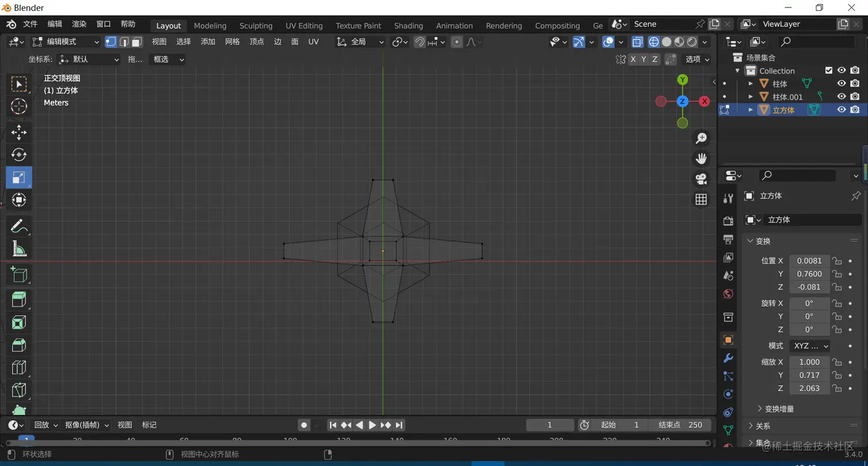Select the Measure tool

click(x=19, y=248)
